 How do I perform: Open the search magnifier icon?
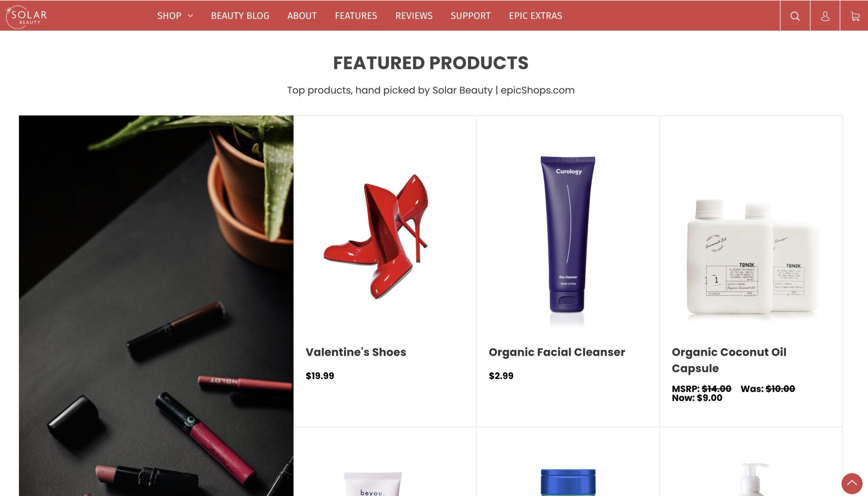click(x=795, y=16)
